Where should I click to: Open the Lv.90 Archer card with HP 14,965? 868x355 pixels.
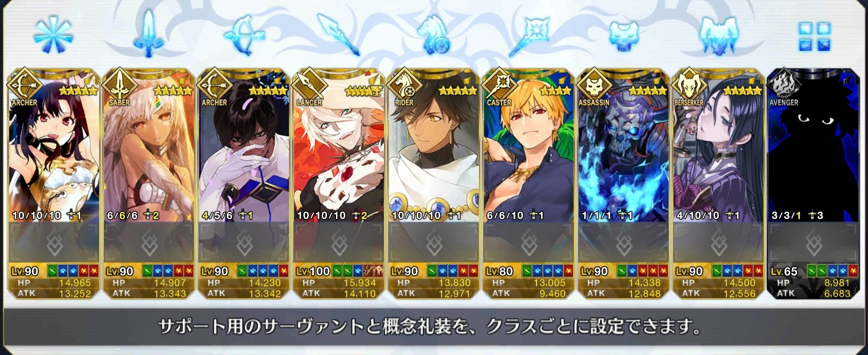click(x=54, y=184)
